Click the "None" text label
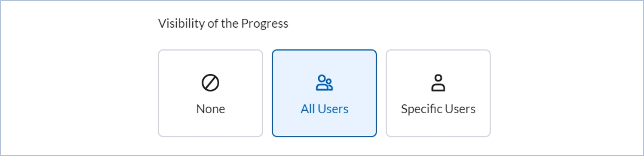644x156 pixels. click(x=210, y=109)
